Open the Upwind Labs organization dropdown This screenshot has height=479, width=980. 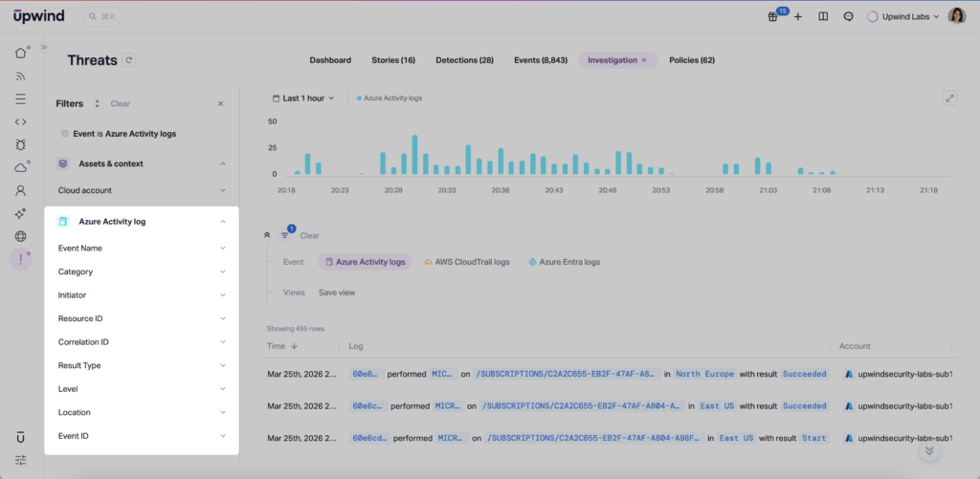pyautogui.click(x=903, y=17)
